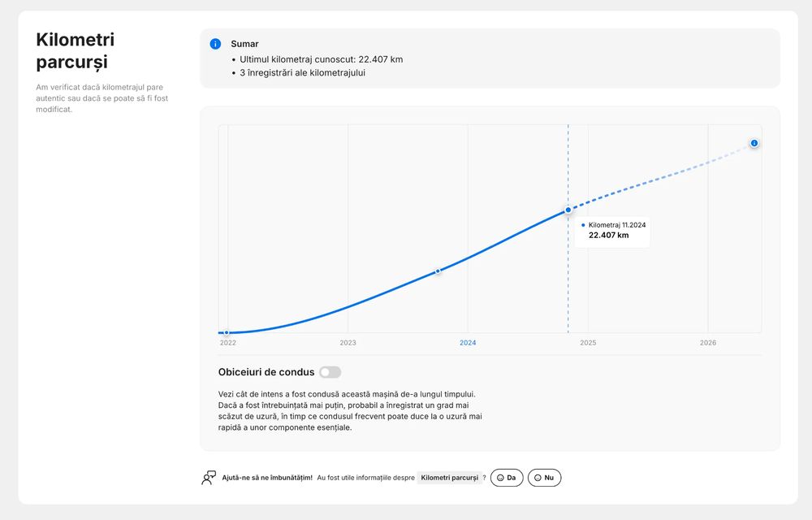
Task: Click the Kilometri parcurși tag in the feedback row
Action: (450, 478)
